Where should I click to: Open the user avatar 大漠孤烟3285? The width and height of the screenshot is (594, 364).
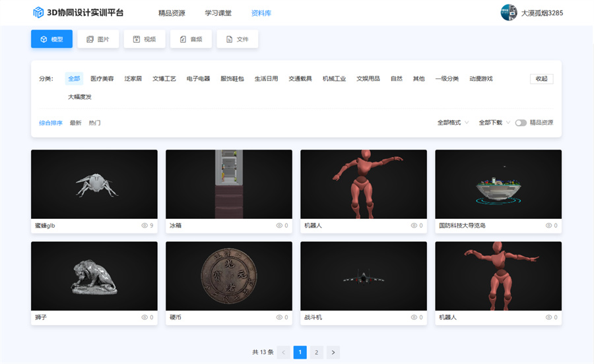coord(509,13)
